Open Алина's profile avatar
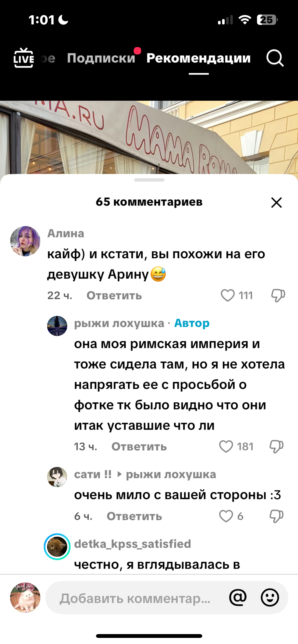Image resolution: width=298 pixels, height=644 pixels. click(x=25, y=241)
